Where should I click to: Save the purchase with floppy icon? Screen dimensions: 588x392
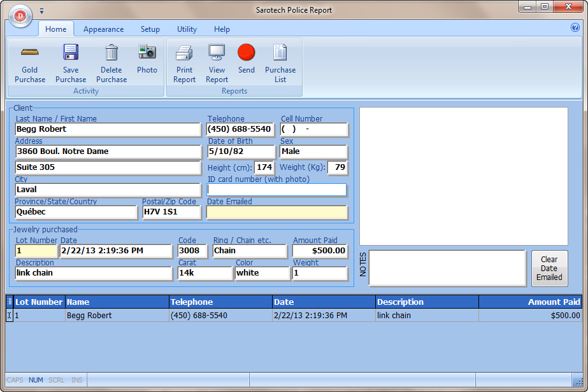(71, 63)
